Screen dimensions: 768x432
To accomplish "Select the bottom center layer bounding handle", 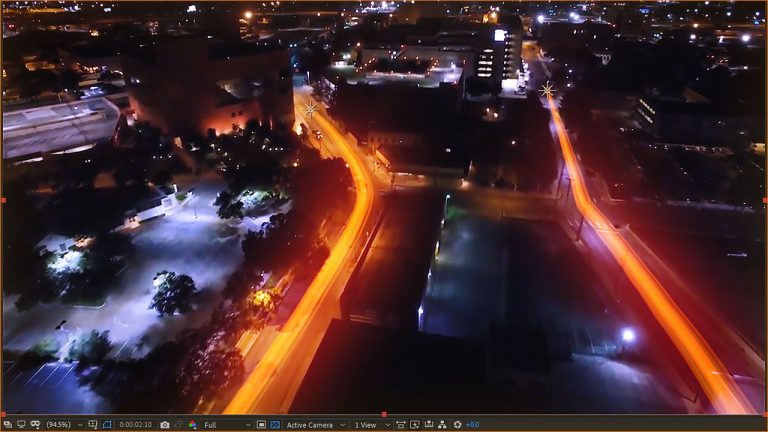I will (x=384, y=414).
